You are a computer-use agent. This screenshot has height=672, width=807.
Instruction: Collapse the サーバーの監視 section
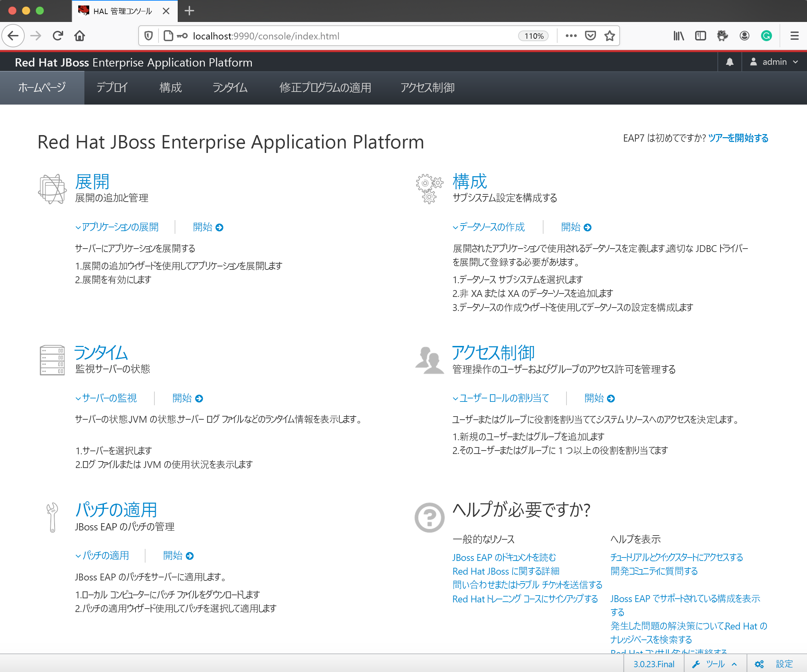tap(106, 398)
